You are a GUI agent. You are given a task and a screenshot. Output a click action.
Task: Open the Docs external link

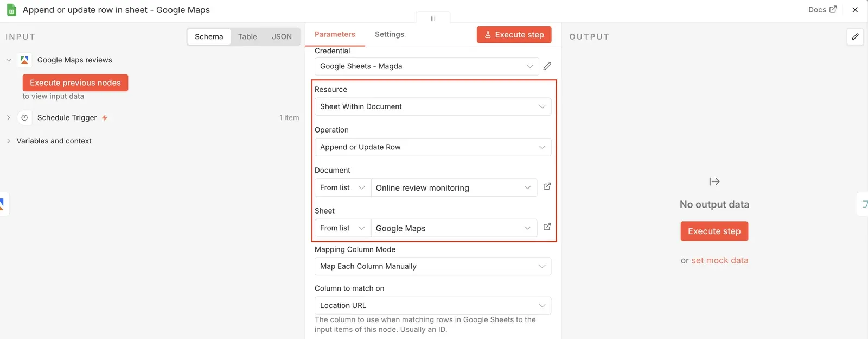click(x=822, y=10)
